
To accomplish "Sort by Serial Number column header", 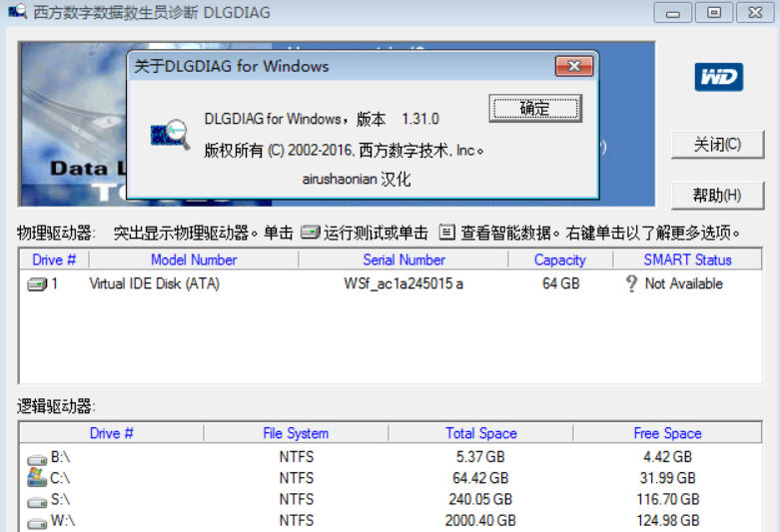I will pos(403,260).
